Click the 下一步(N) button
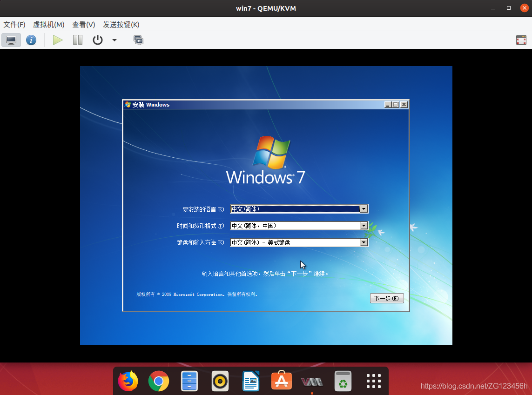This screenshot has height=395, width=532. [387, 298]
